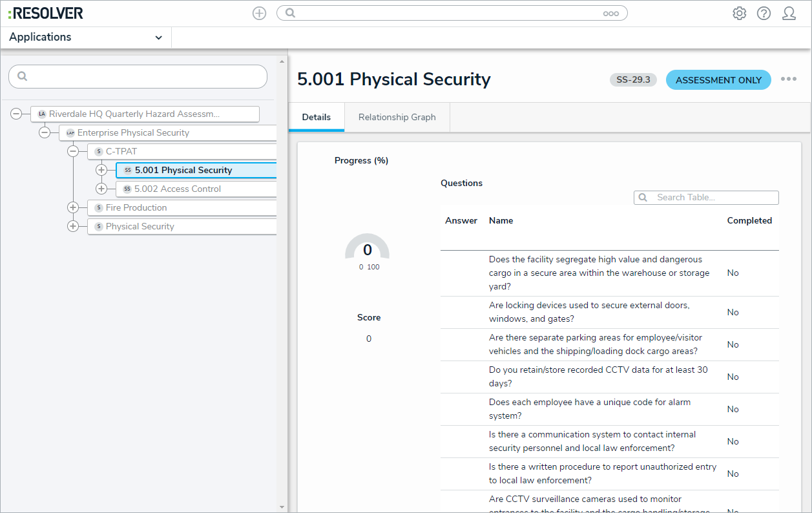Click the progress gauge showing 0

point(368,248)
